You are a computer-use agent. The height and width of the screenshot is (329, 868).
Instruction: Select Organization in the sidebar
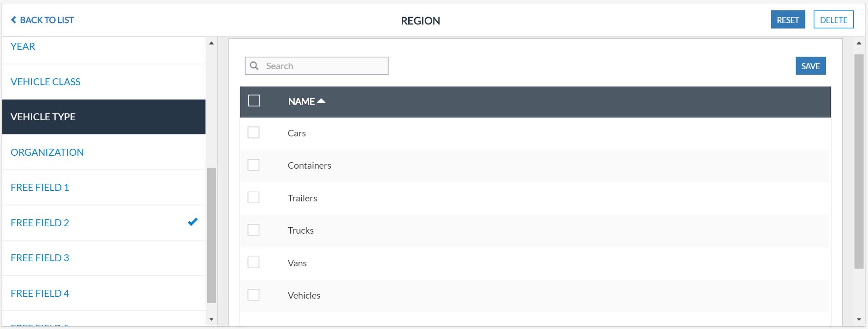click(47, 152)
